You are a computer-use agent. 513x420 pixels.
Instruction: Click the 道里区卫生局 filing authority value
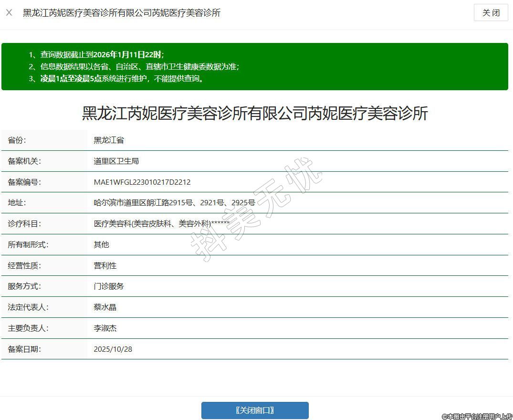click(116, 161)
